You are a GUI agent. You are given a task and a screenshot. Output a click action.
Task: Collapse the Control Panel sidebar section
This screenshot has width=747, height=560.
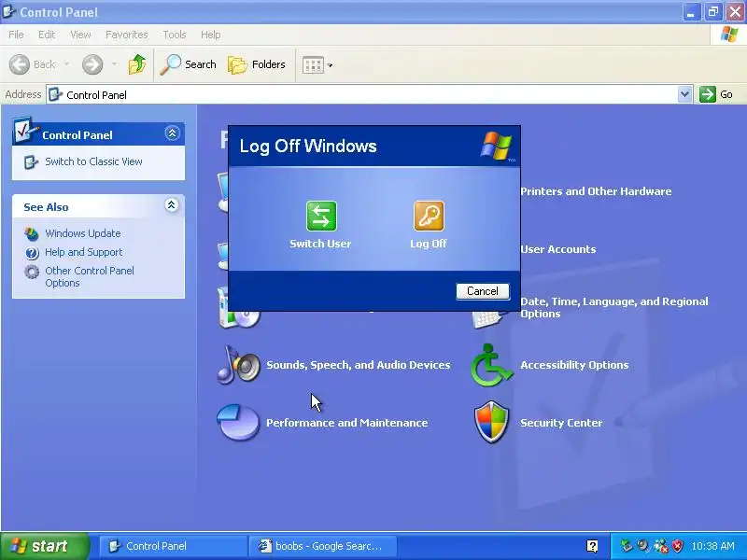pyautogui.click(x=172, y=133)
